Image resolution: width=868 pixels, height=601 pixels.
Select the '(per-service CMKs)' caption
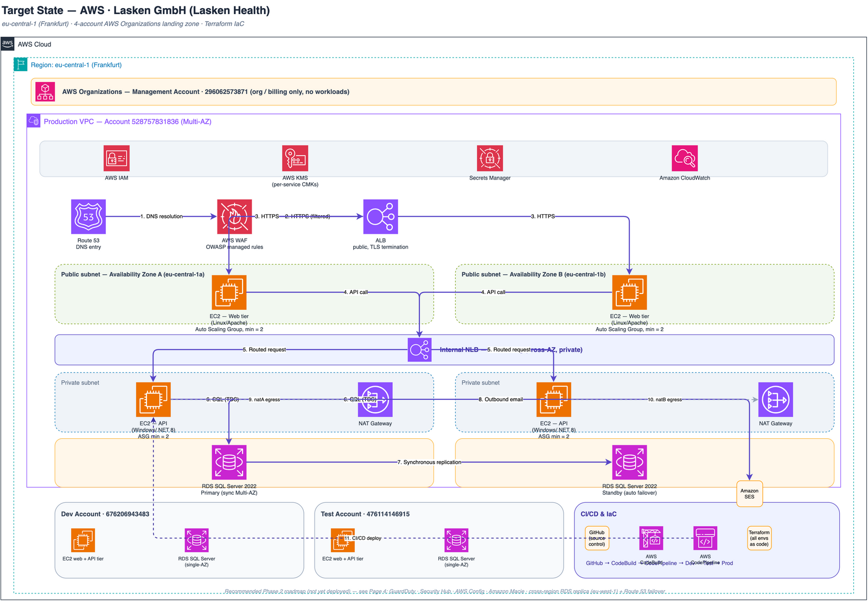[295, 184]
